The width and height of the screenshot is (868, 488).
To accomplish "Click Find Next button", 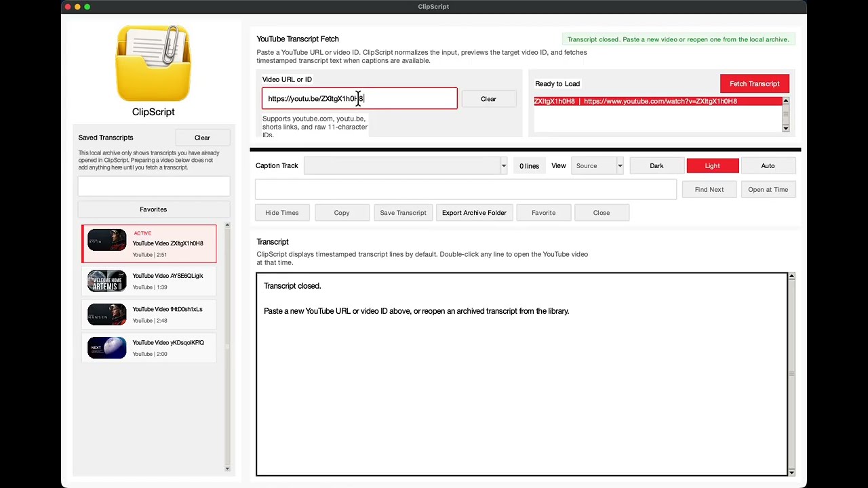I will (709, 190).
